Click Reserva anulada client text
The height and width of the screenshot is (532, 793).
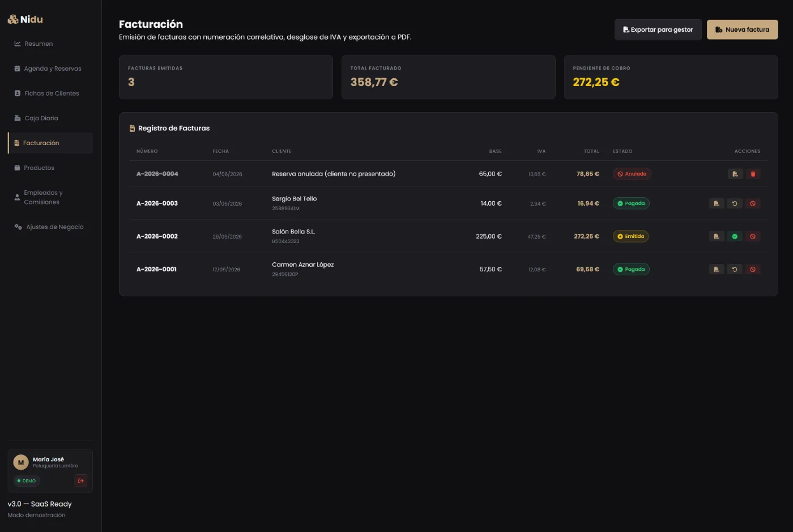pyautogui.click(x=334, y=174)
